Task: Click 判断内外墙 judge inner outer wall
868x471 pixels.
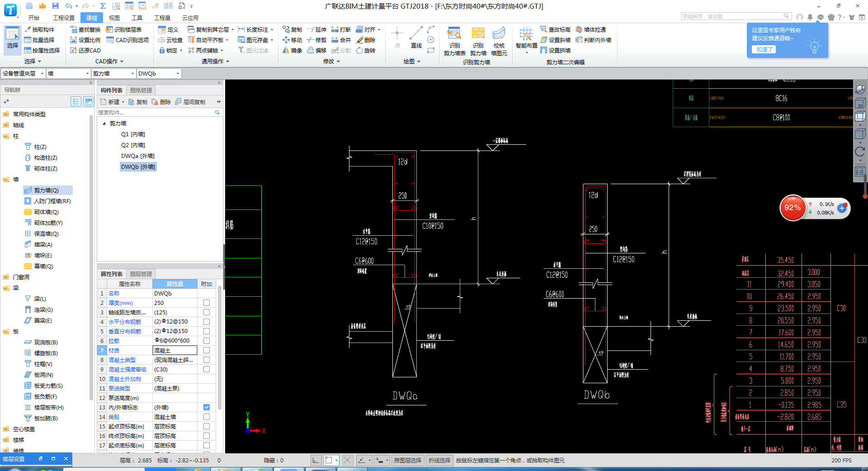Action: coord(594,40)
